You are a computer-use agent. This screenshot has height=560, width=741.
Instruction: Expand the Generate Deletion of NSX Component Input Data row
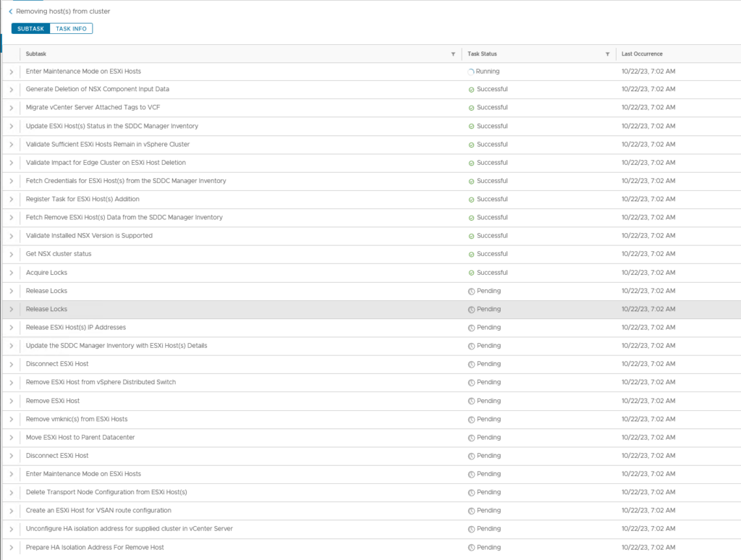12,90
